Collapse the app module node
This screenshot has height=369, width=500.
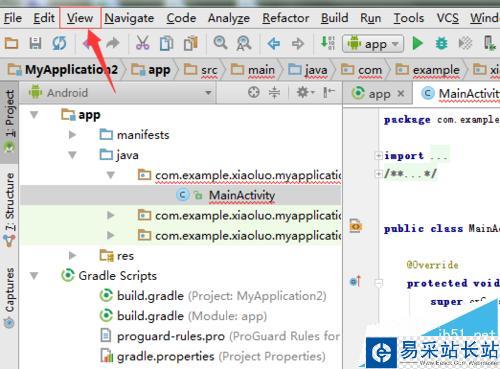[x=34, y=115]
